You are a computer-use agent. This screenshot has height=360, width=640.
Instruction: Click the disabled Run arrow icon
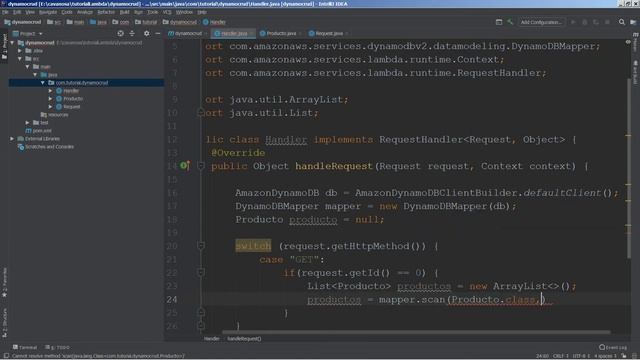click(x=573, y=22)
